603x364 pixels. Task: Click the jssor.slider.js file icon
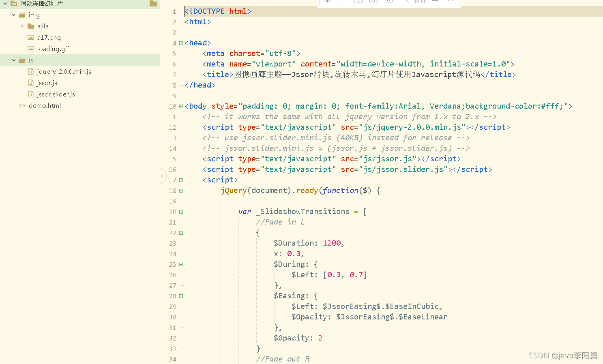point(31,94)
